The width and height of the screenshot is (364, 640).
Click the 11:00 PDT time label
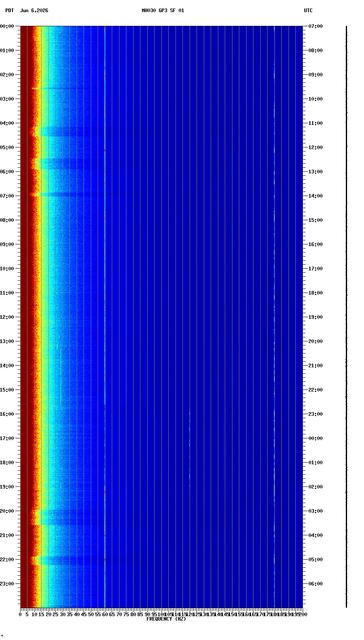point(7,293)
